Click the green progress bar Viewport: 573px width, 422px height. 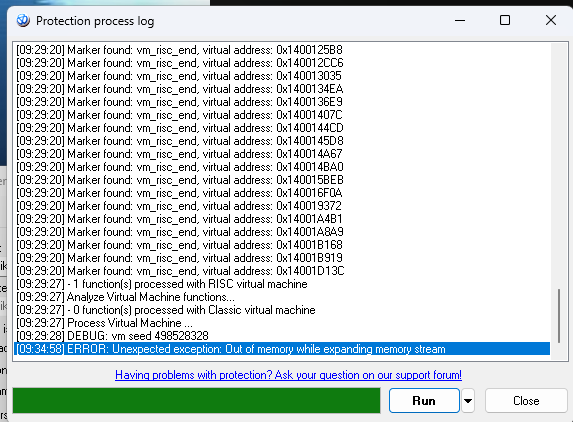(197, 401)
